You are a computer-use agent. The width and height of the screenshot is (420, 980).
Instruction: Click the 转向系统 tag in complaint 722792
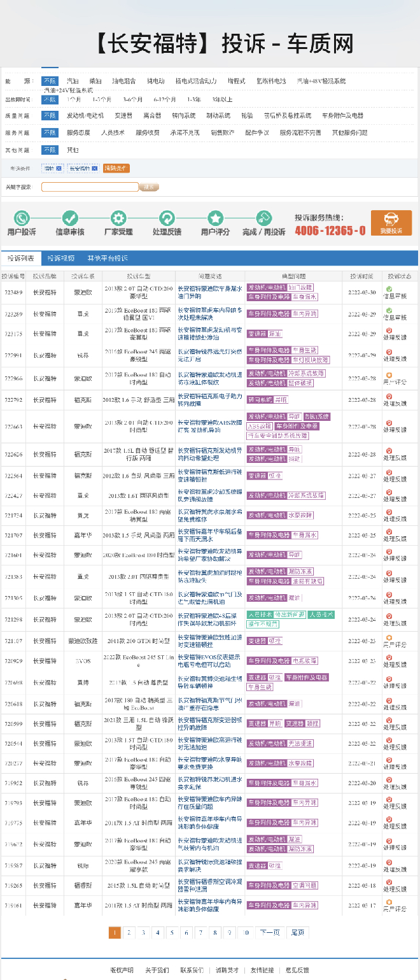260,400
